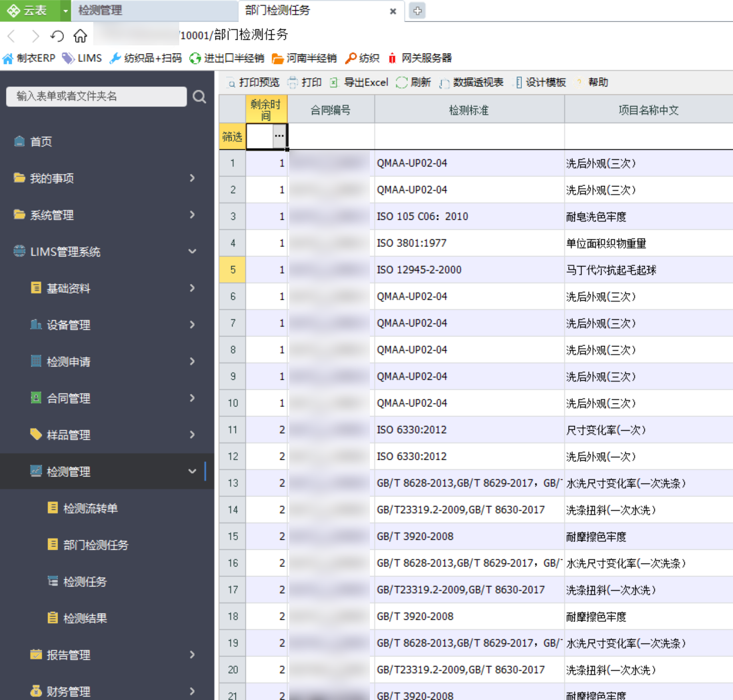733x700 pixels.
Task: Collapse 检测管理 submenu chevron
Action: click(192, 471)
